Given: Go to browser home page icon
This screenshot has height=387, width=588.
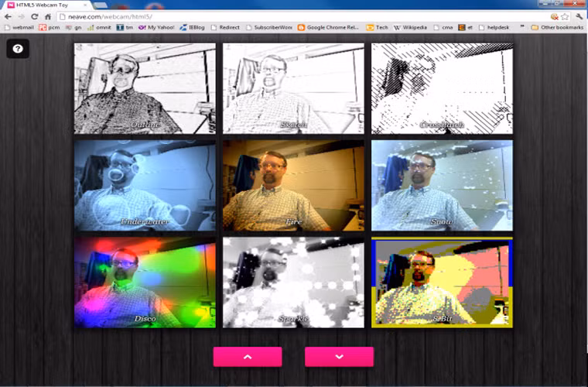Looking at the screenshot, I should [x=48, y=16].
